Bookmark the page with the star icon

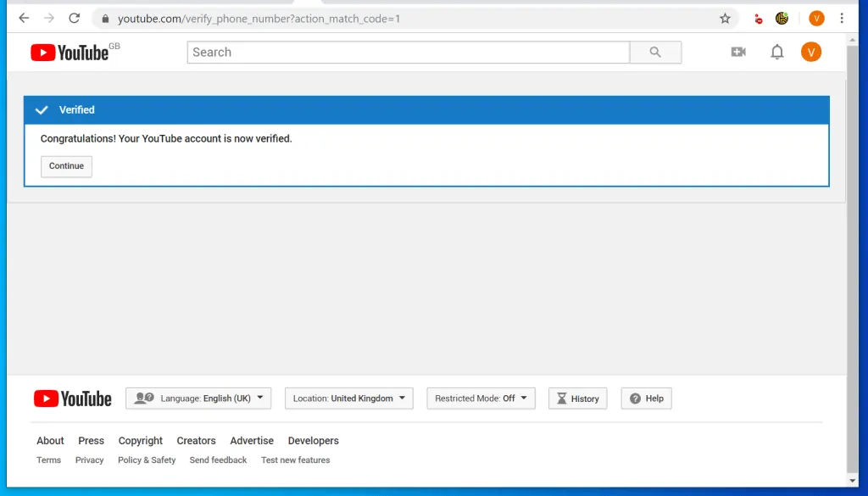click(x=725, y=18)
